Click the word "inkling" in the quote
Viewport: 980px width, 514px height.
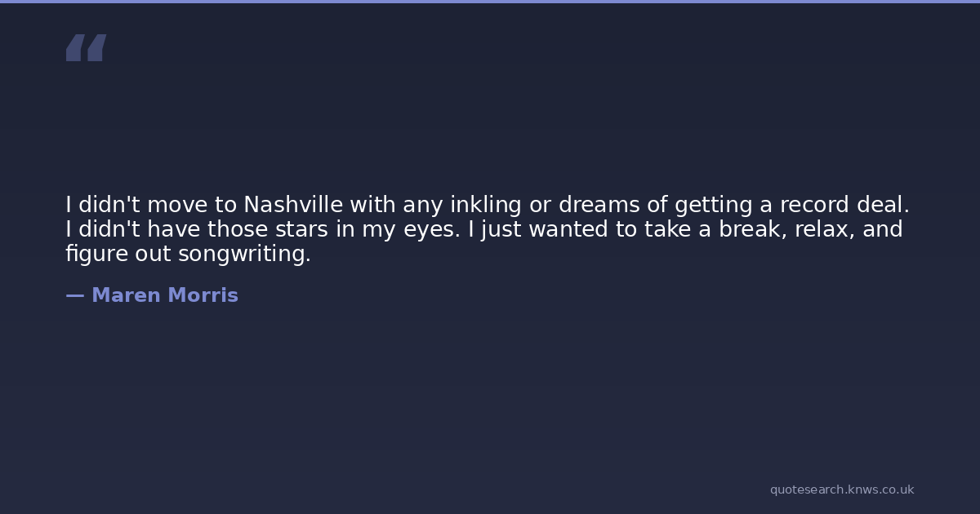(487, 204)
